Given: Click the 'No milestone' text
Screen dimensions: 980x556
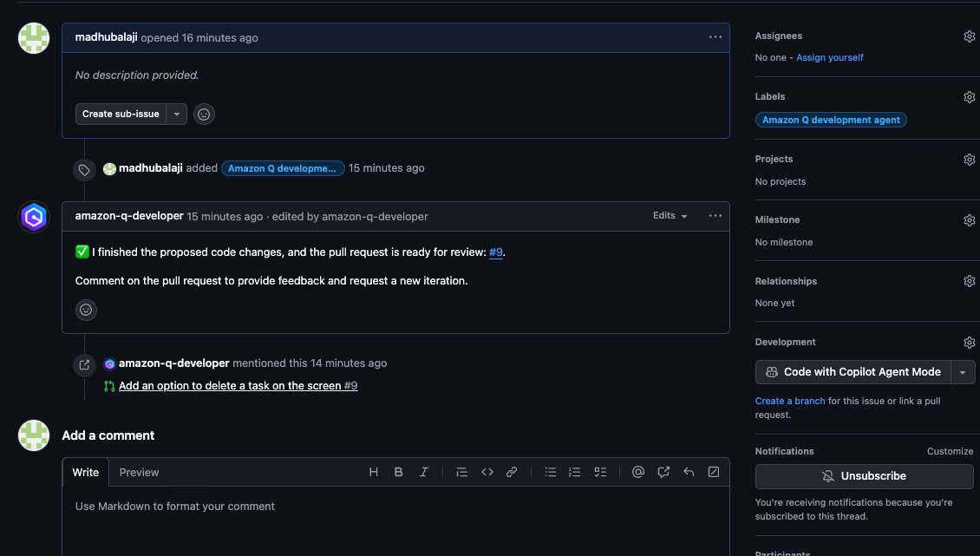Looking at the screenshot, I should coord(784,242).
